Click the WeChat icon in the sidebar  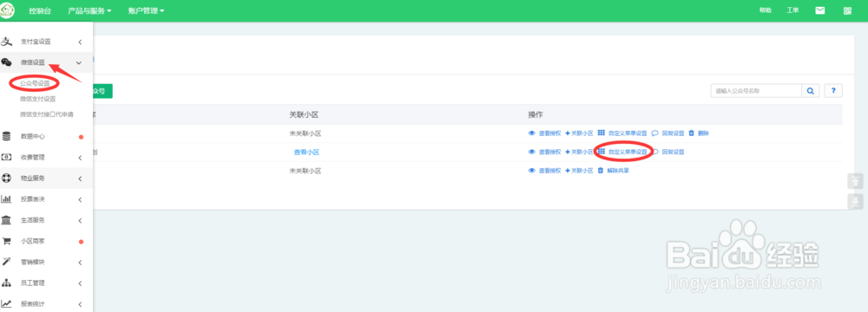[x=6, y=62]
